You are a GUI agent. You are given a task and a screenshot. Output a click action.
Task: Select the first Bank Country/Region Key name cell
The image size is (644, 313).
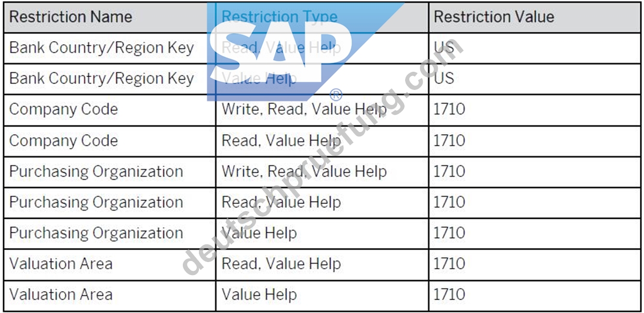[110, 48]
